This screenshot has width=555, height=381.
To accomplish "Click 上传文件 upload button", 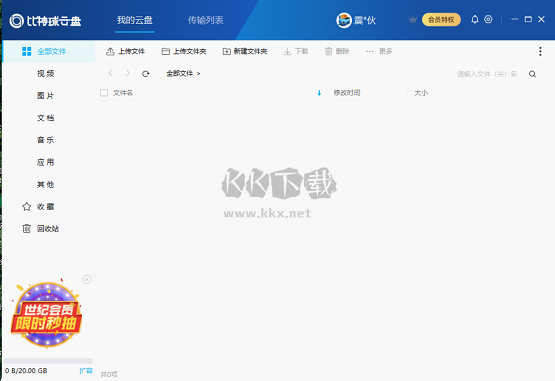I will (125, 51).
